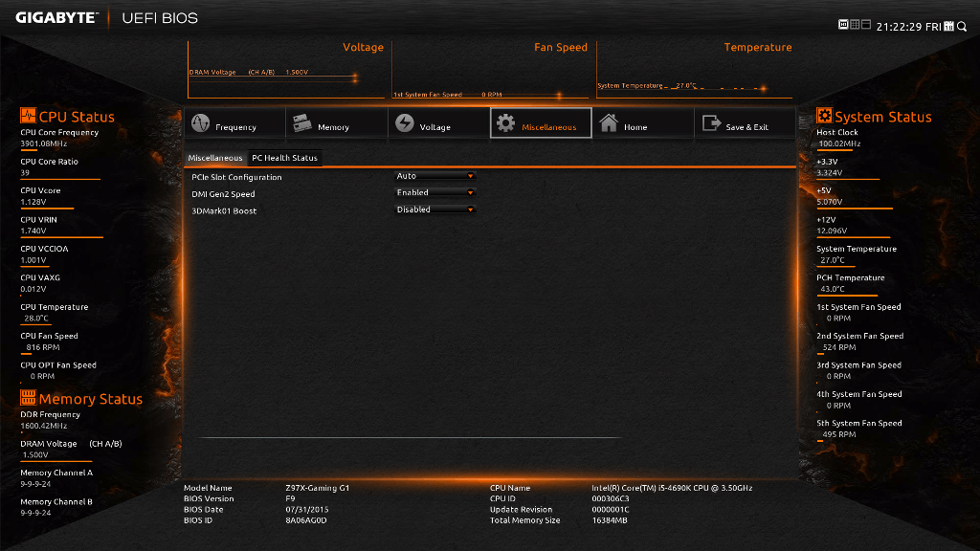Click 5th System Fan Speed 495 RPM
This screenshot has height=551, width=980.
[x=839, y=435]
